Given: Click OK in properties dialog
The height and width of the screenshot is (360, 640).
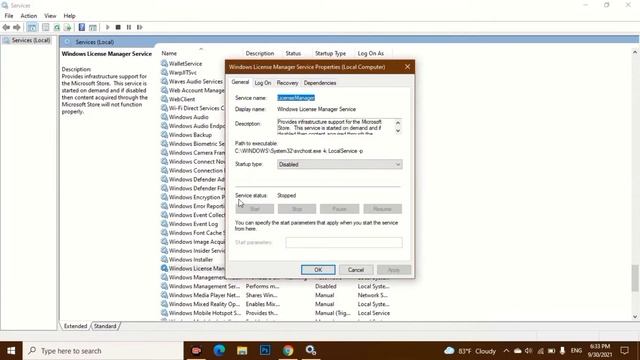Looking at the screenshot, I should 318,270.
